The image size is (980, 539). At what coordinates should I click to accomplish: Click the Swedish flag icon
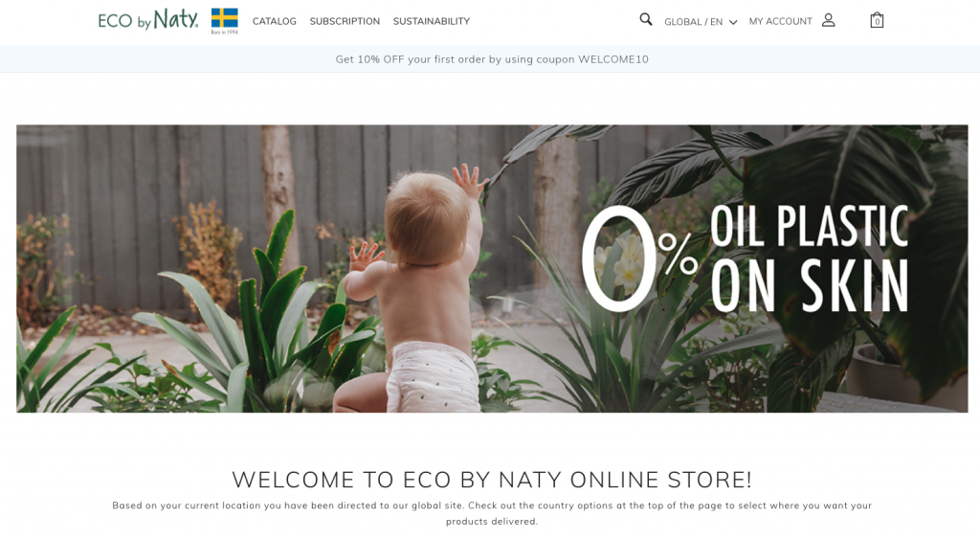224,18
